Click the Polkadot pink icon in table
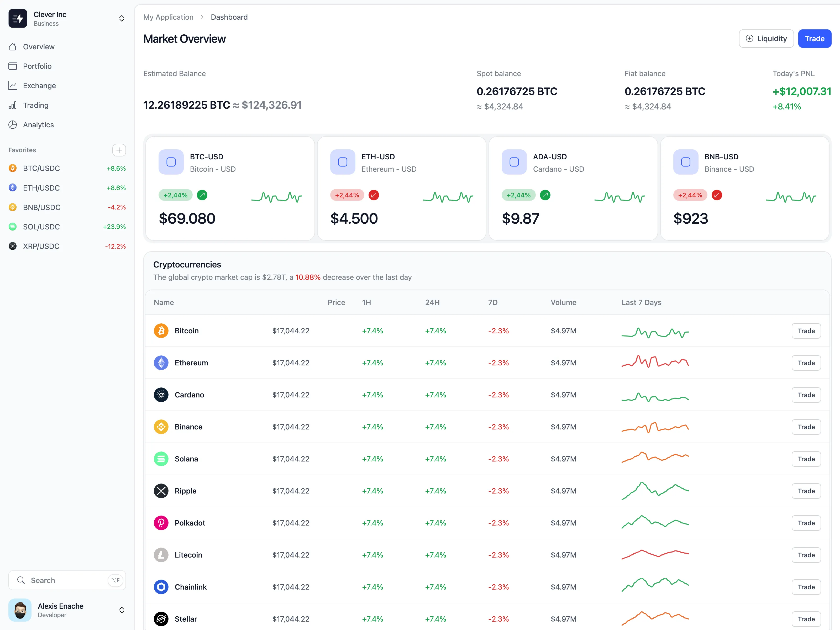840x630 pixels. point(161,523)
